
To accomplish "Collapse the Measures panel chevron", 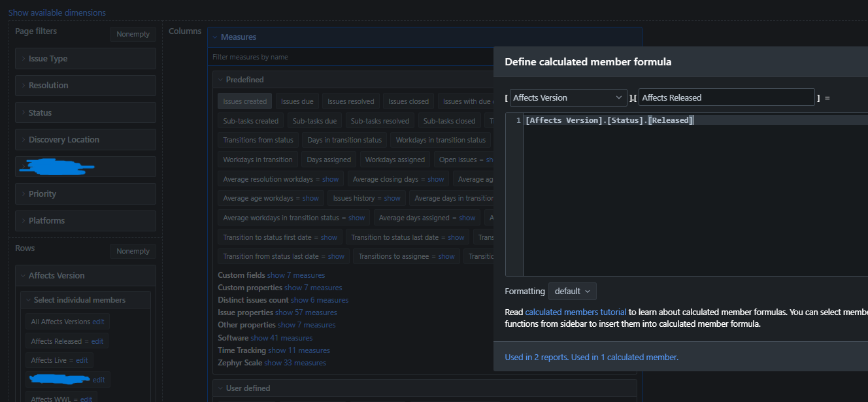I will (215, 37).
